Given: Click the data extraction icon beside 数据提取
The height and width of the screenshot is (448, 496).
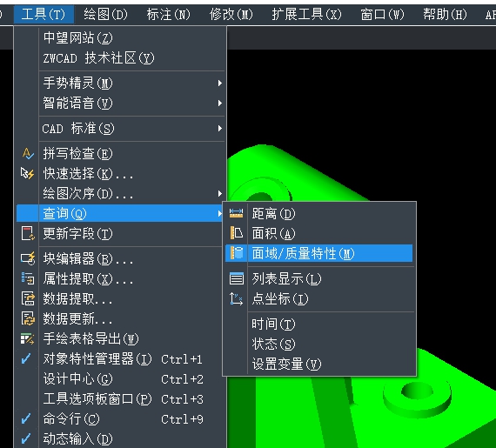Looking at the screenshot, I should (28, 298).
